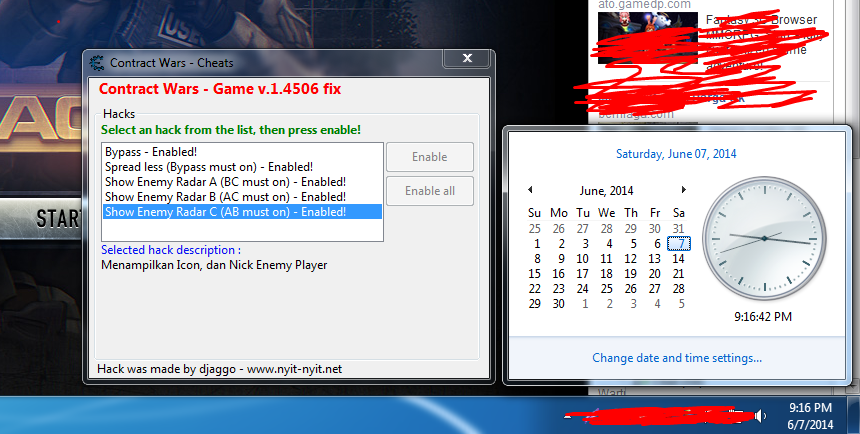Go to previous month in calendar
Screen dimensions: 860x434
coord(530,190)
